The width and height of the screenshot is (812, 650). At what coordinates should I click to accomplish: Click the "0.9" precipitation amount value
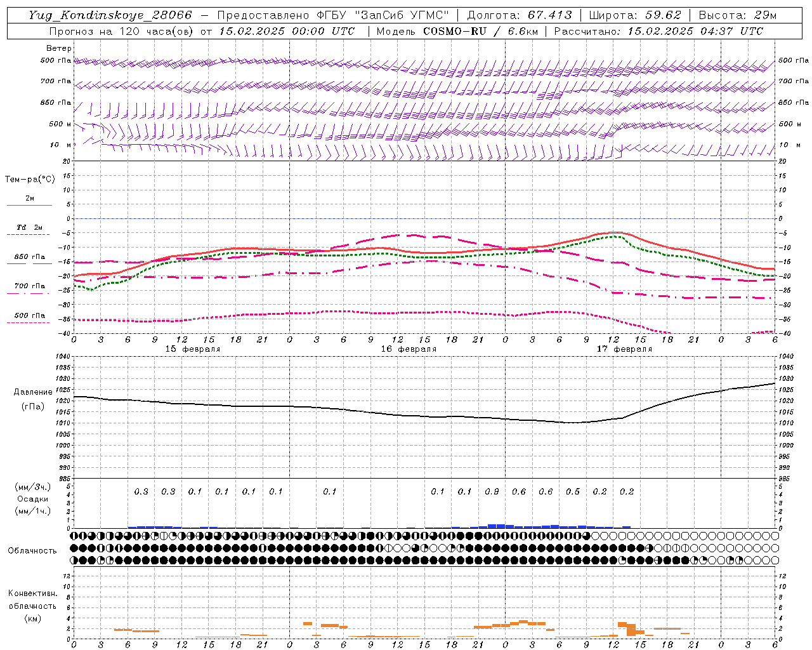point(492,491)
